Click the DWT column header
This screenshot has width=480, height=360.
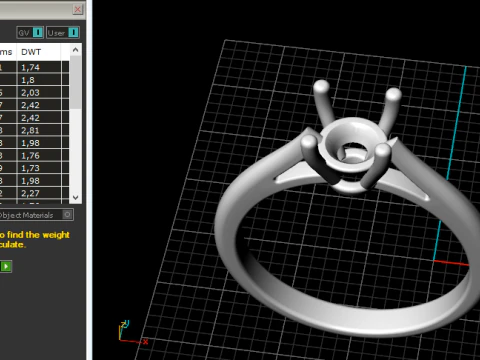[x=39, y=52]
